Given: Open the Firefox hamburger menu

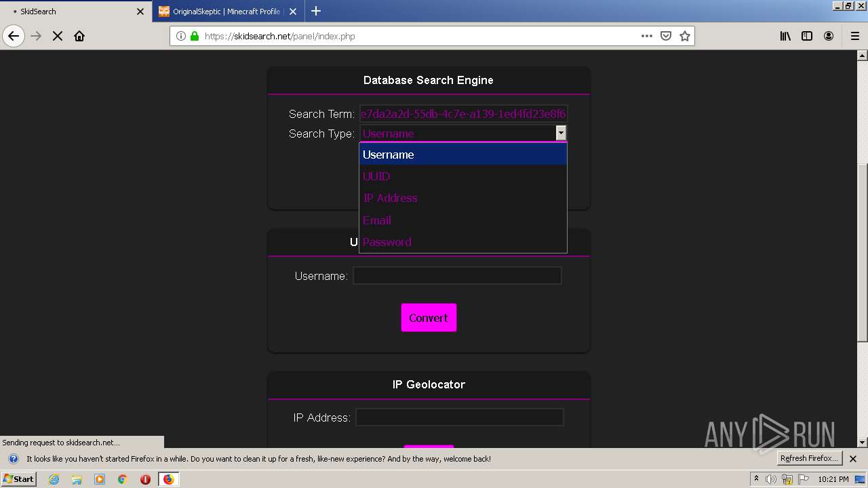Looking at the screenshot, I should (x=855, y=36).
